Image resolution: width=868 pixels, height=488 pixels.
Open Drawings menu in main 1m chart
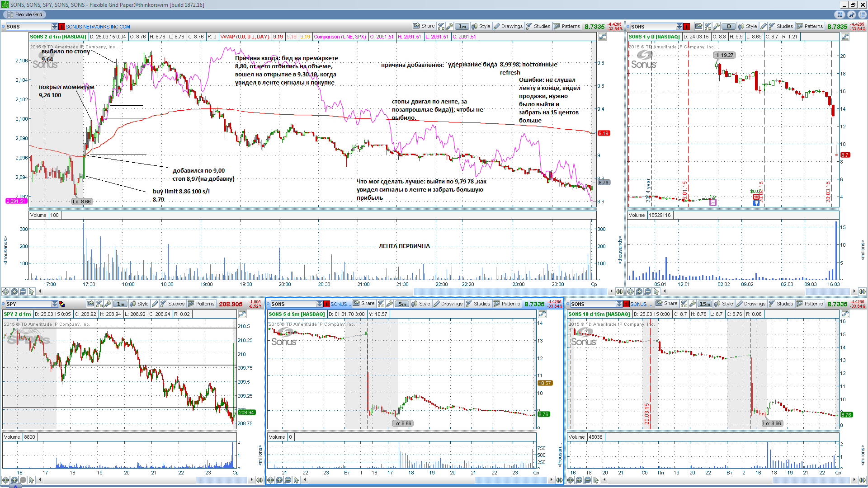pyautogui.click(x=508, y=26)
